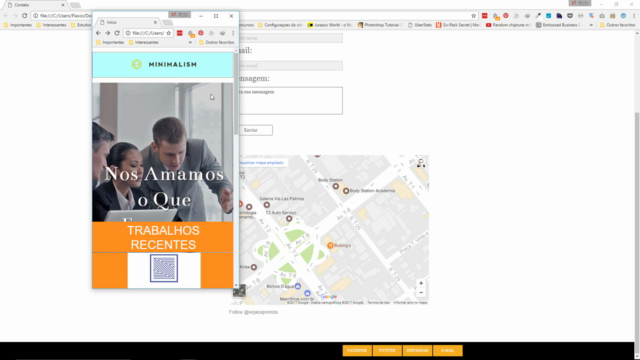
Task: Reload the Contato page in the background window
Action: pyautogui.click(x=24, y=16)
